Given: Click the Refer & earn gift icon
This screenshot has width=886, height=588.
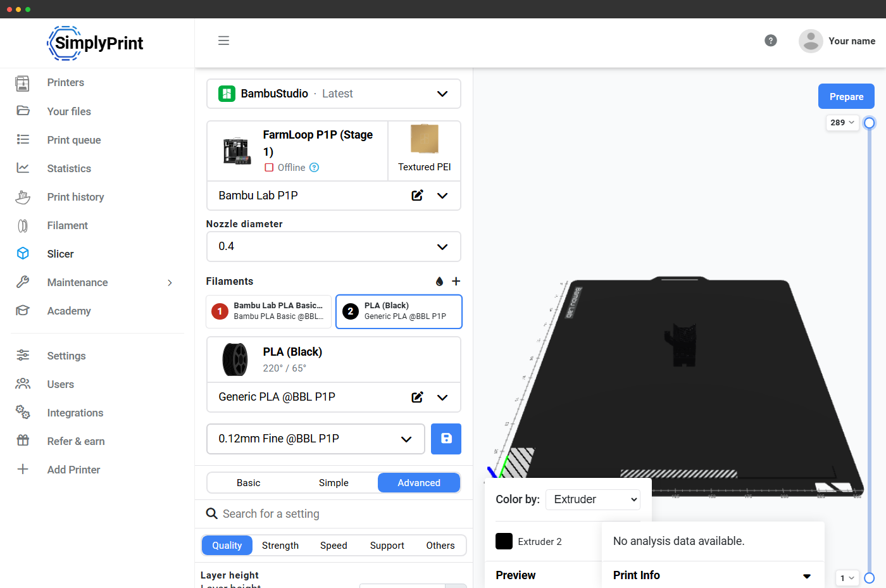Looking at the screenshot, I should tap(23, 441).
